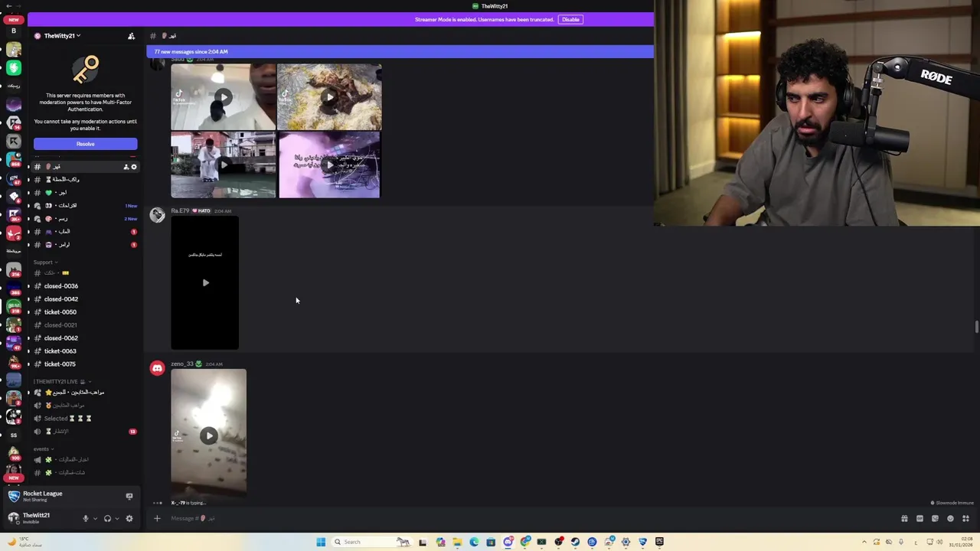The image size is (980, 551).
Task: Click create invite icon on selected channel
Action: pyautogui.click(x=126, y=167)
